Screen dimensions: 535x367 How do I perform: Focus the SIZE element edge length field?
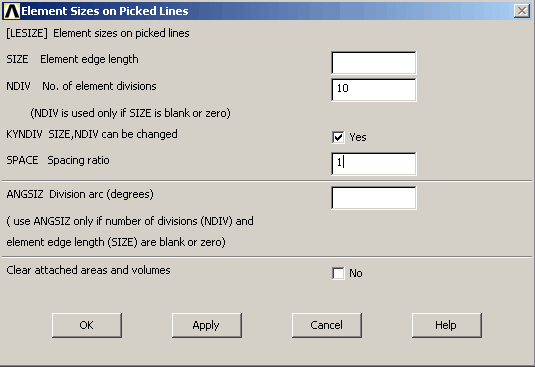(x=374, y=63)
